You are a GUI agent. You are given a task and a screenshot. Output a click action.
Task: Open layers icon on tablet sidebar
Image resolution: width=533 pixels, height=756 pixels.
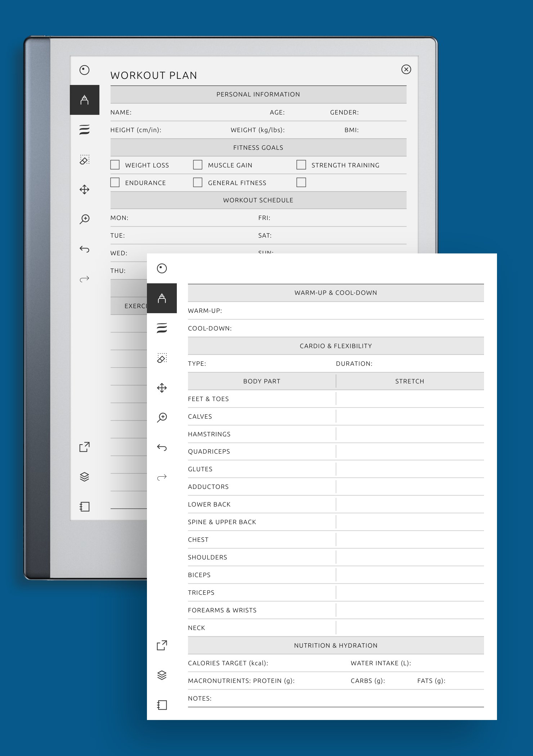click(x=85, y=477)
